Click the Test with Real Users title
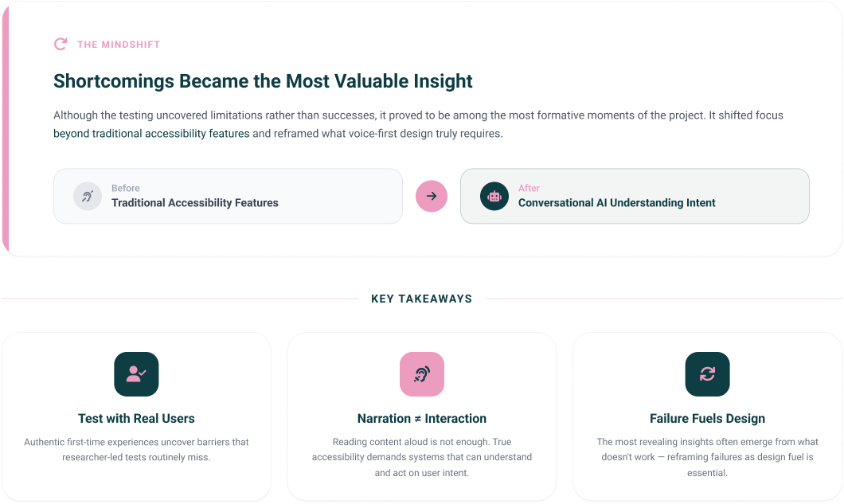Screen dimensions: 844x504 click(x=136, y=418)
